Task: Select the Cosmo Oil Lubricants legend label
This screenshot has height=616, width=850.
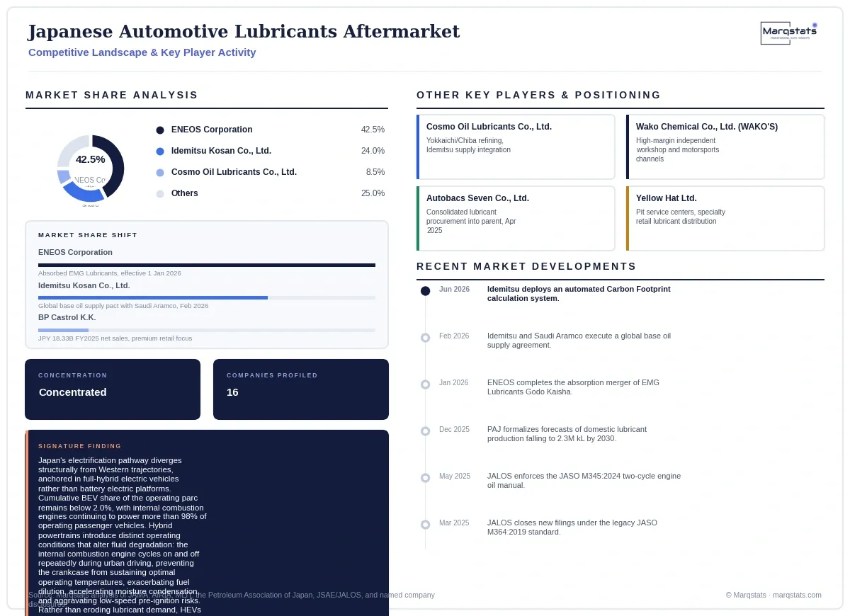Action: coord(234,172)
